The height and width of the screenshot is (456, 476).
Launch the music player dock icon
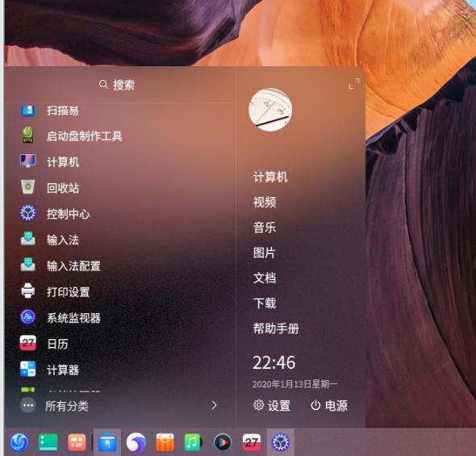click(194, 442)
